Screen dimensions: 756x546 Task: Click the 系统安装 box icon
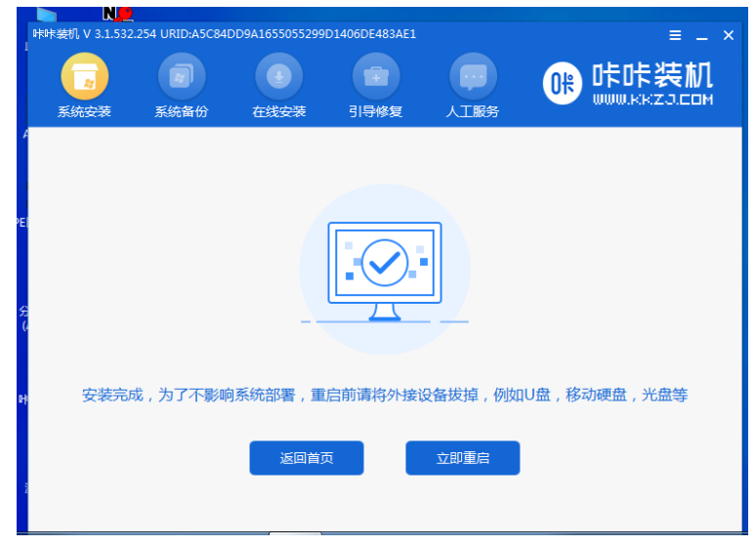point(84,77)
